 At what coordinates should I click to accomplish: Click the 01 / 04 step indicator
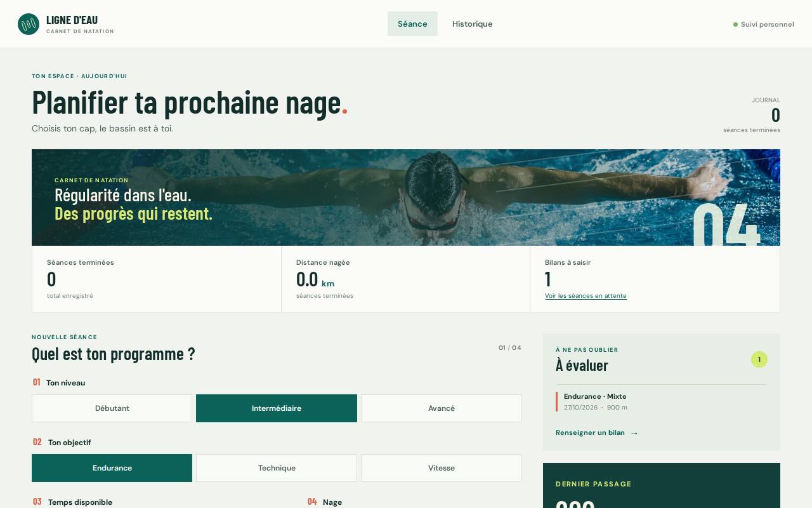[x=510, y=348]
